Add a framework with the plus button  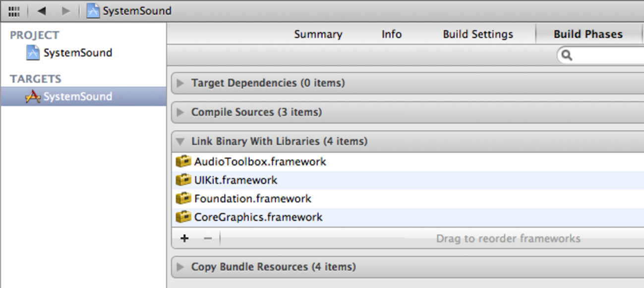184,238
